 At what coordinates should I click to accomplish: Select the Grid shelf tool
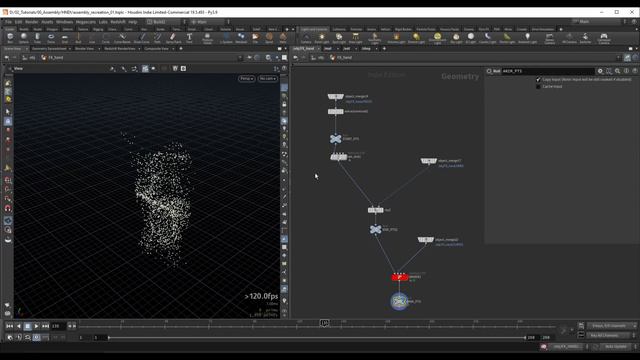point(64,38)
